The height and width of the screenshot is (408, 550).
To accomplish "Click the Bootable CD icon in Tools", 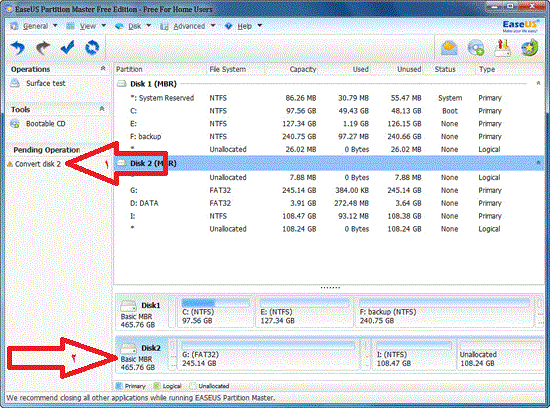I will click(x=15, y=123).
